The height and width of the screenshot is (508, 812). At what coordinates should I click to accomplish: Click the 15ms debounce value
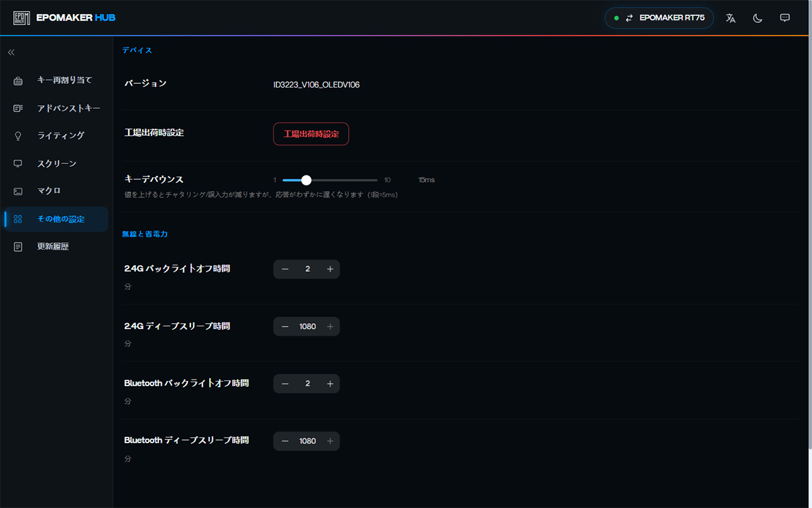(x=426, y=180)
